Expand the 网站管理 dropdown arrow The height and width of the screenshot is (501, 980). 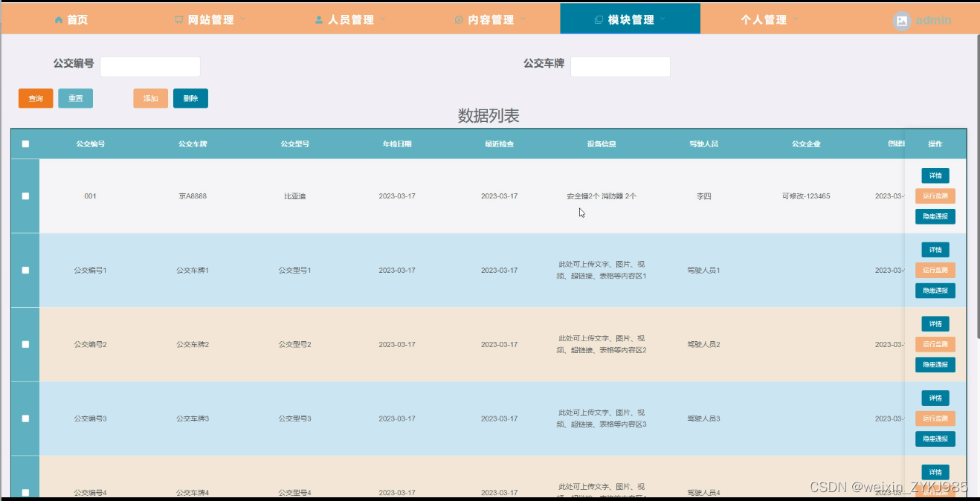point(242,19)
